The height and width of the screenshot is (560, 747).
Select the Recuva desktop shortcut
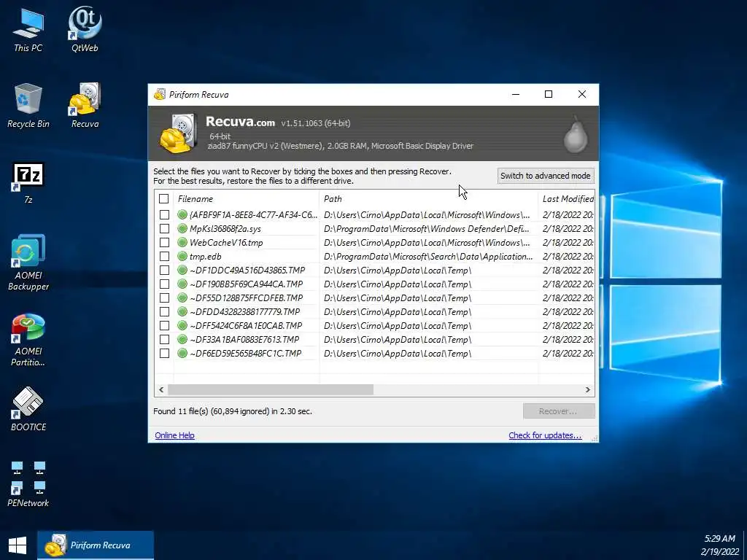(x=85, y=106)
